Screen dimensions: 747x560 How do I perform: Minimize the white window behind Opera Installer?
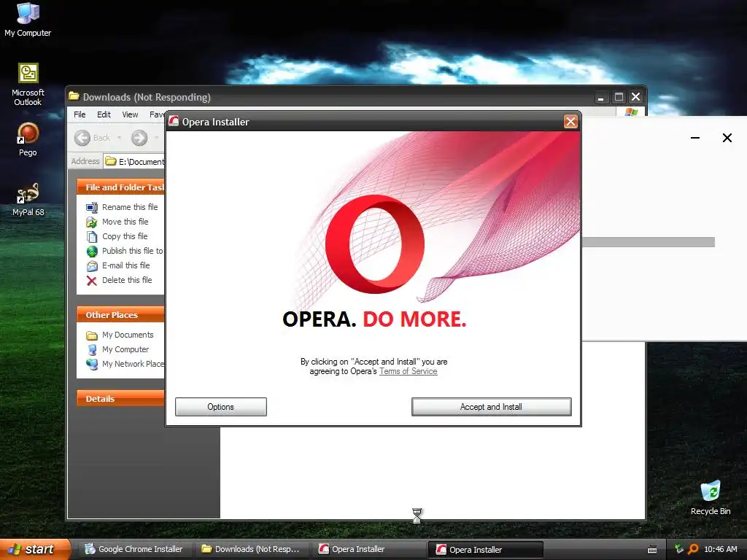[x=695, y=138]
